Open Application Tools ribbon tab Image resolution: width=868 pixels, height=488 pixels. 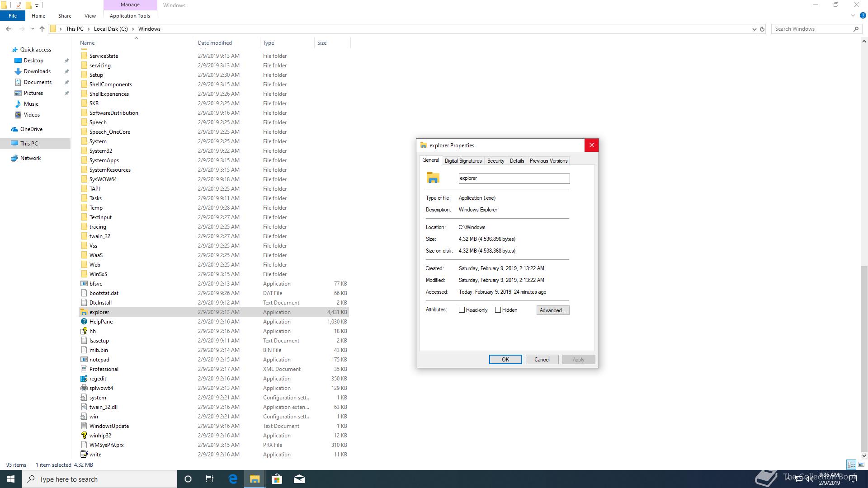(x=130, y=16)
